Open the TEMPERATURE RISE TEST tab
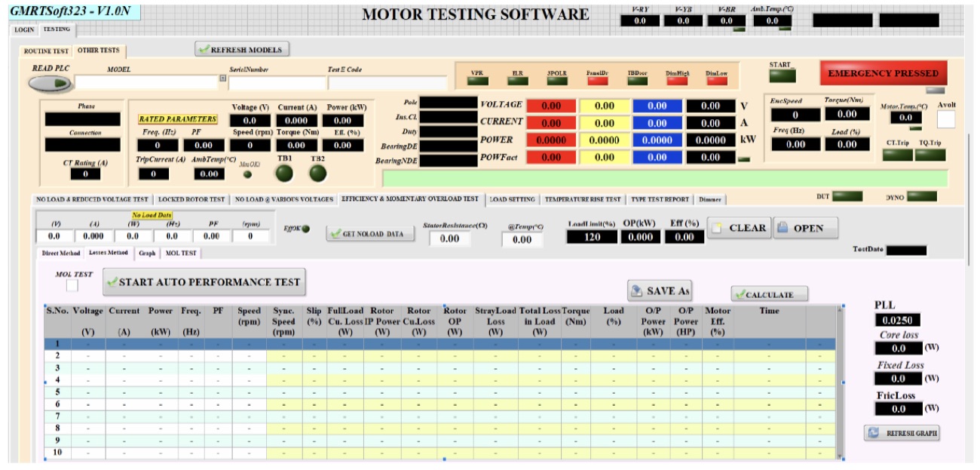 pos(584,200)
